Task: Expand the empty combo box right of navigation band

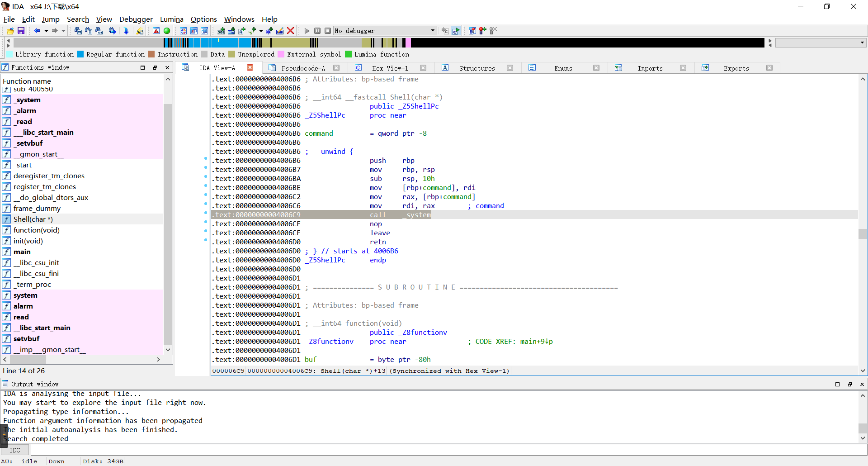Action: 862,43
